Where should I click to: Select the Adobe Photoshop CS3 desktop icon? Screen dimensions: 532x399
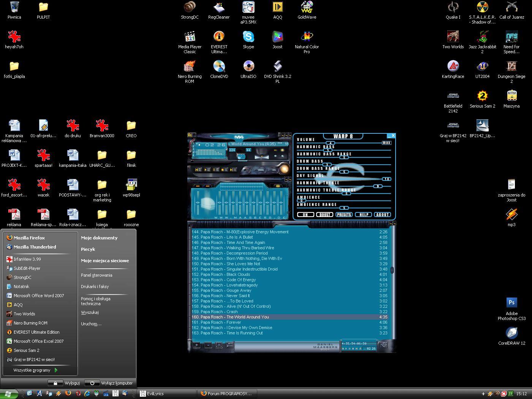511,309
